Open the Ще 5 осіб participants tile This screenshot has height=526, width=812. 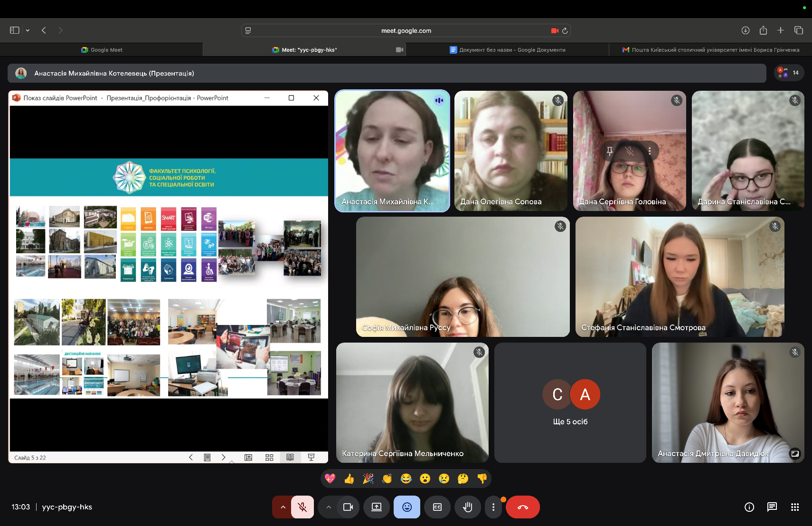click(570, 402)
